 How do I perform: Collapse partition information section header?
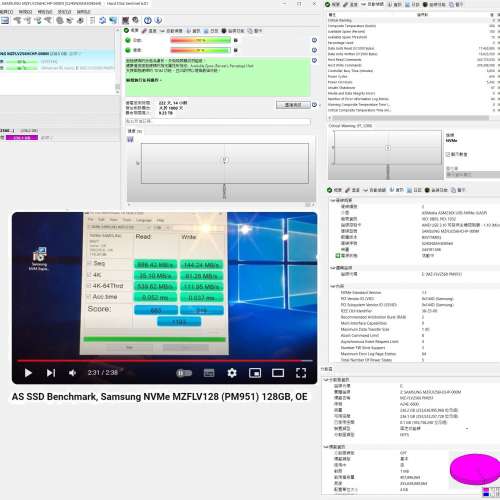(x=326, y=380)
